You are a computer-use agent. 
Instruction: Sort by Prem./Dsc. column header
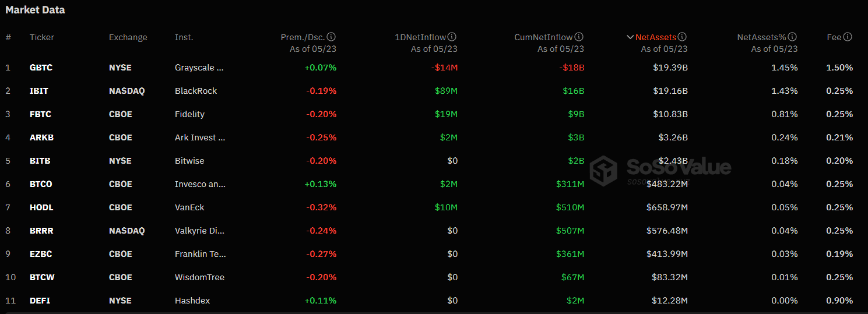tap(303, 37)
